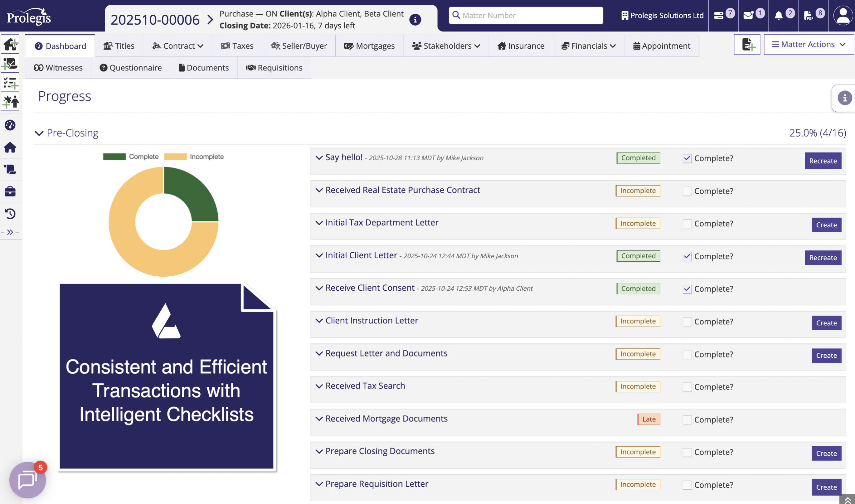Click the mail envelope icon in header

748,15
